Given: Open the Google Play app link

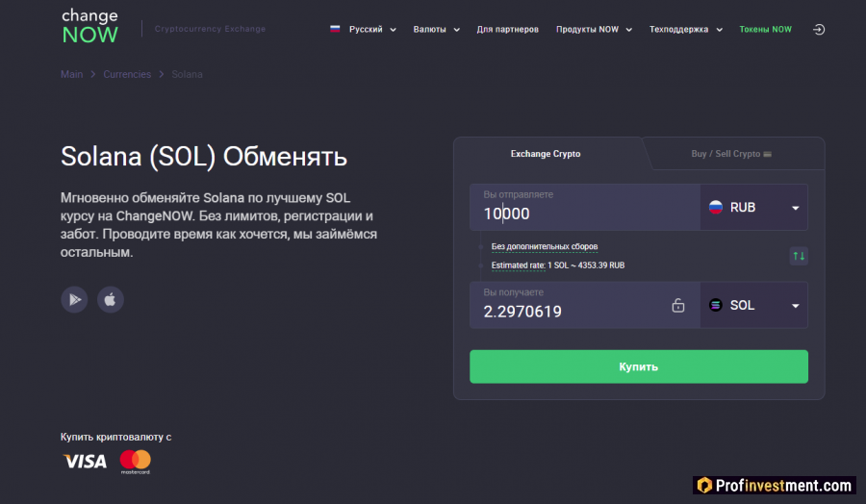Looking at the screenshot, I should pos(74,300).
